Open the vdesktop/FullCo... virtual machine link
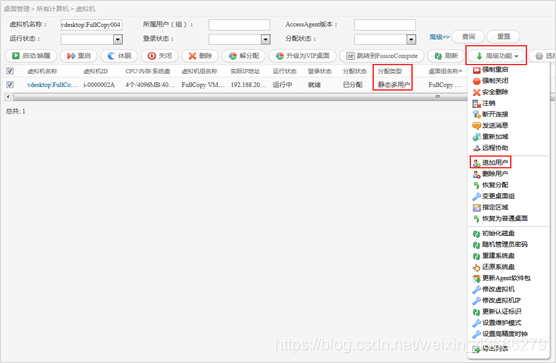The height and width of the screenshot is (363, 556). pos(52,85)
